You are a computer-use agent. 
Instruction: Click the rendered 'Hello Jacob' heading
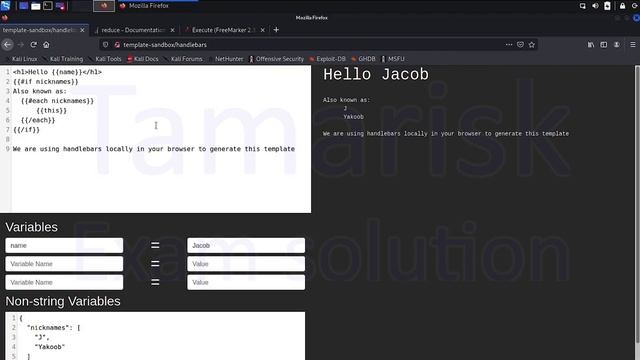point(376,75)
